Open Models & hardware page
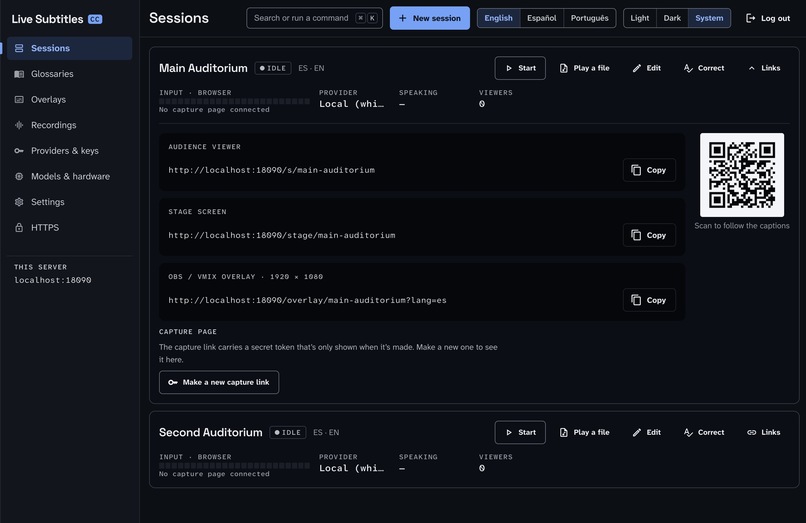 [x=69, y=176]
